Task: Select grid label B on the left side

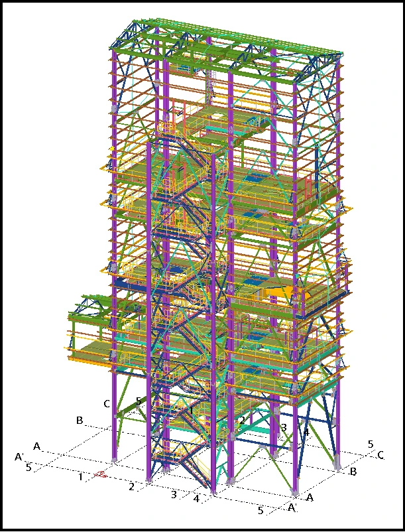Action: [x=80, y=421]
